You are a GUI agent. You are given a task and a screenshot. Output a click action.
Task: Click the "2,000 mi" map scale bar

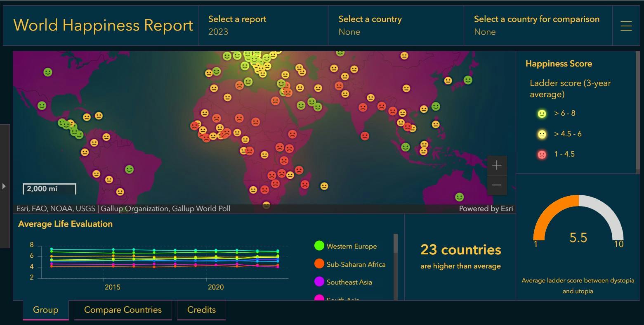(x=50, y=189)
